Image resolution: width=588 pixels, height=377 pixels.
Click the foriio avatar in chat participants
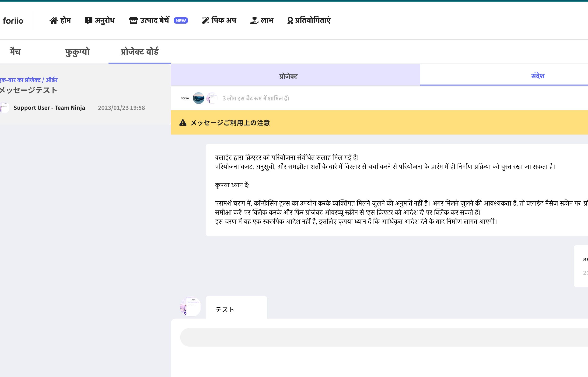click(x=185, y=98)
